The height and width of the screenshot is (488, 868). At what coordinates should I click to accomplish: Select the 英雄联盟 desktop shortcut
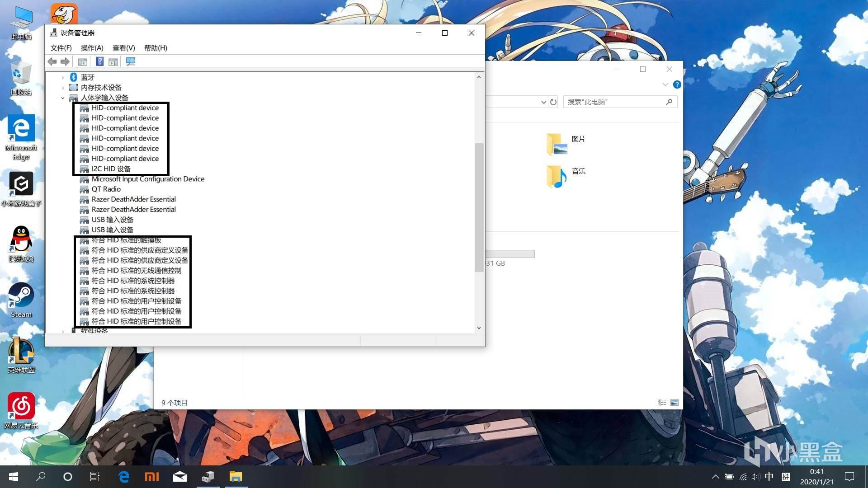pyautogui.click(x=21, y=356)
